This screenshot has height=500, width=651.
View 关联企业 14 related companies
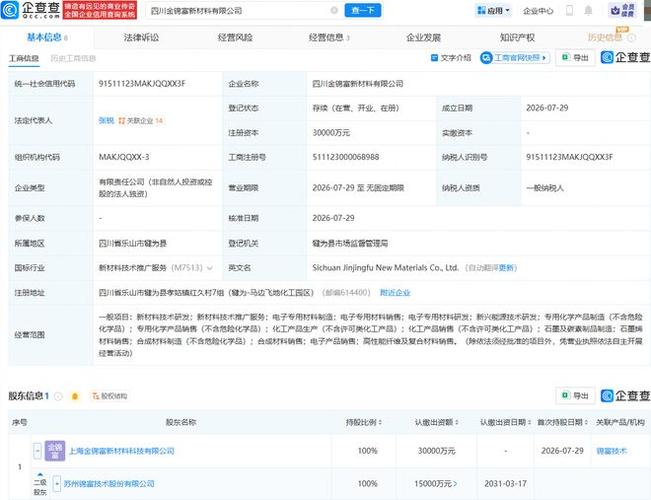[x=140, y=121]
